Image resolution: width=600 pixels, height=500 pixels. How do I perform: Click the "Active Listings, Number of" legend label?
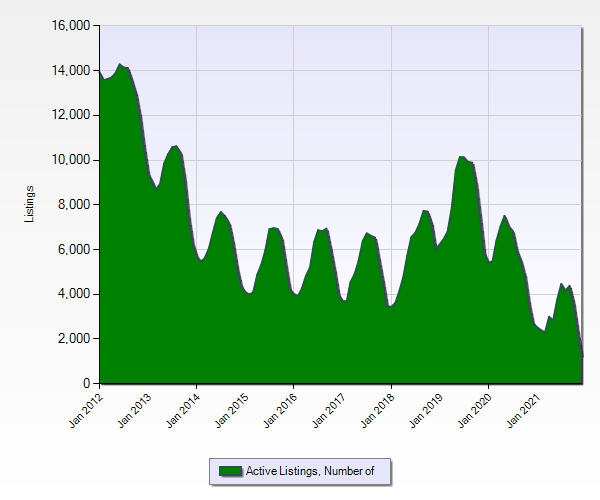[310, 471]
